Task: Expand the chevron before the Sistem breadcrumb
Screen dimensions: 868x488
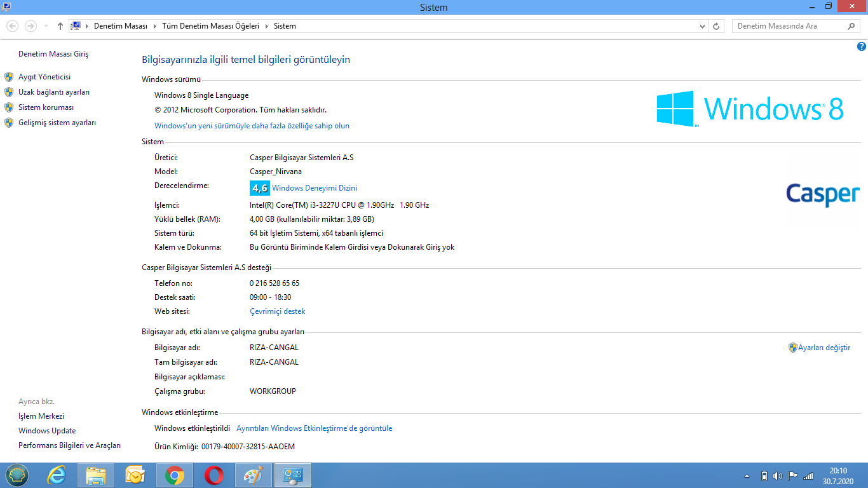Action: (268, 26)
